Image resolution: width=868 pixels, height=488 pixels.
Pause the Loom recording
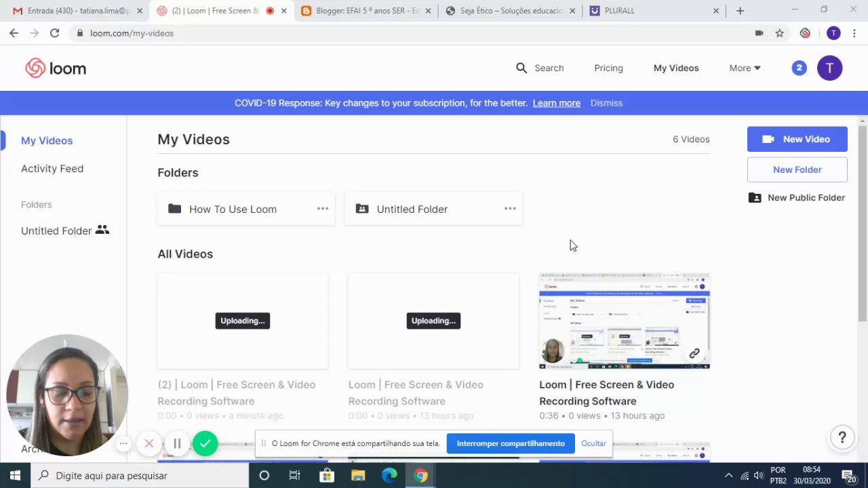pos(177,443)
